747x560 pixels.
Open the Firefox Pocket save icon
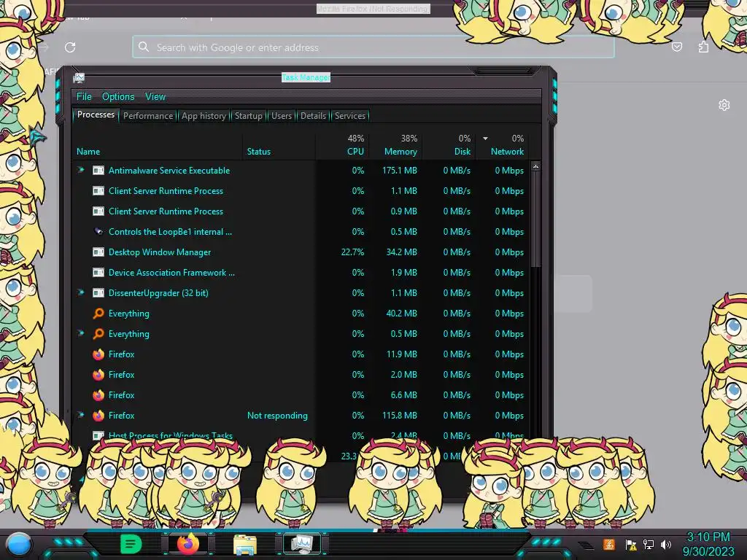click(x=676, y=47)
